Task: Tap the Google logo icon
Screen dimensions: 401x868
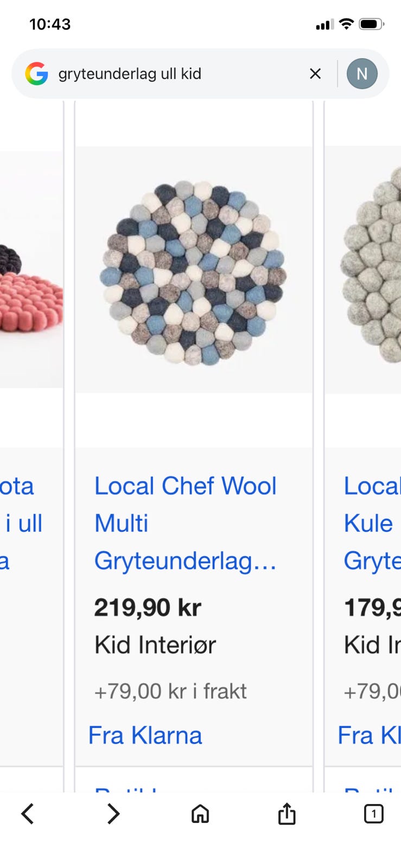Action: (x=36, y=74)
